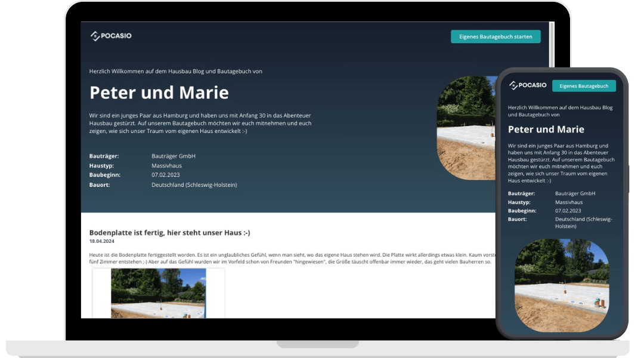The image size is (644, 358).
Task: Tap 'Bauträger GmbH' value on the phone
Action: (575, 193)
